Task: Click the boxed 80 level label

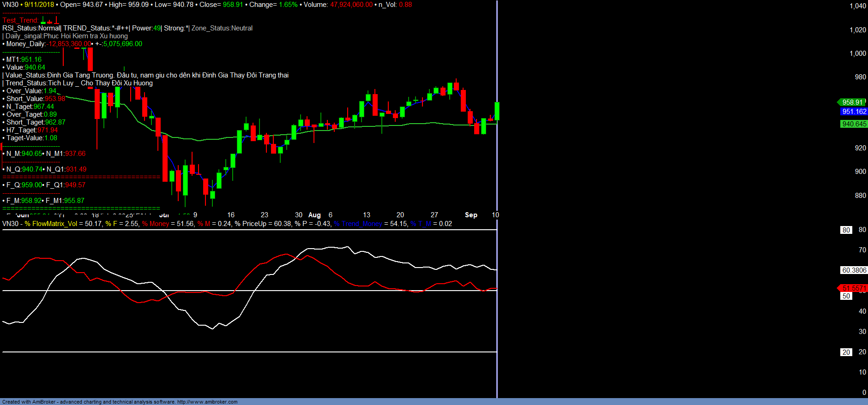Action: click(x=846, y=230)
